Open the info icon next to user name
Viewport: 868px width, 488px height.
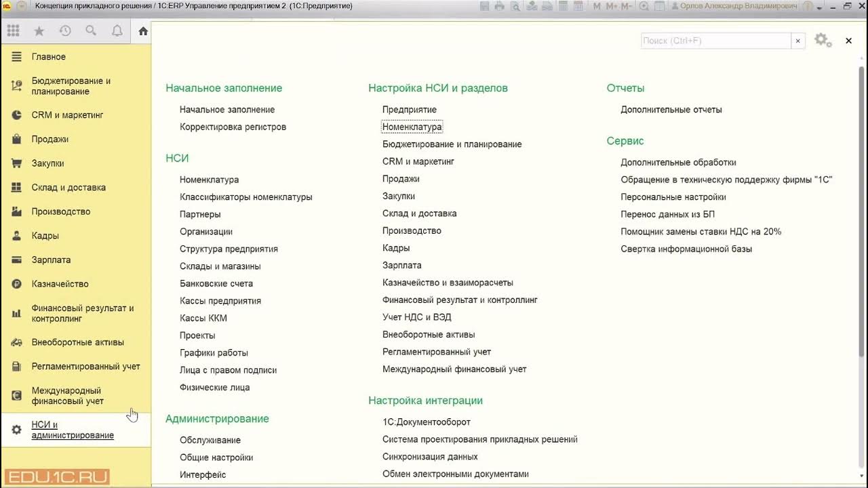(x=808, y=6)
